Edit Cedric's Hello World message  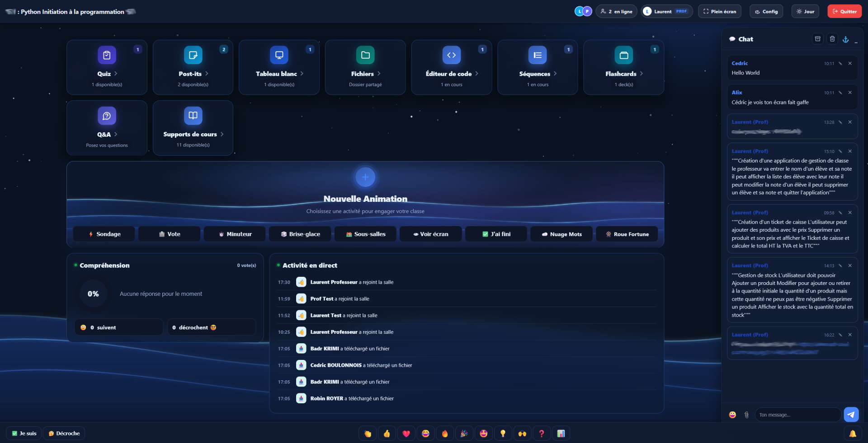click(840, 64)
